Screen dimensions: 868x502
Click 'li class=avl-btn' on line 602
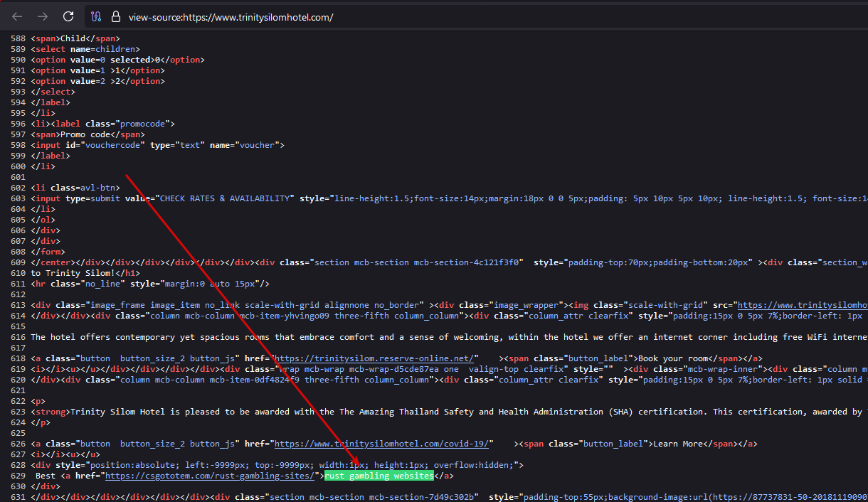(75, 188)
